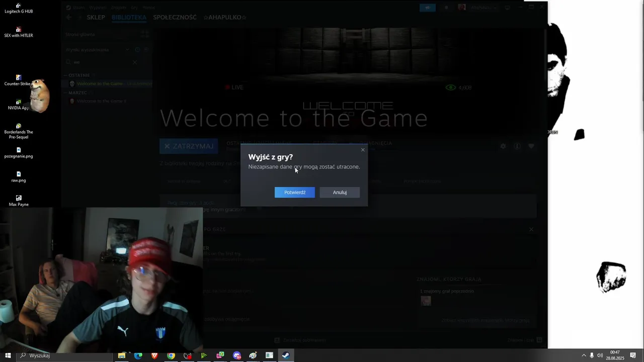Screen dimensions: 644x362
Task: Open the Windows notification center
Action: tap(633, 355)
